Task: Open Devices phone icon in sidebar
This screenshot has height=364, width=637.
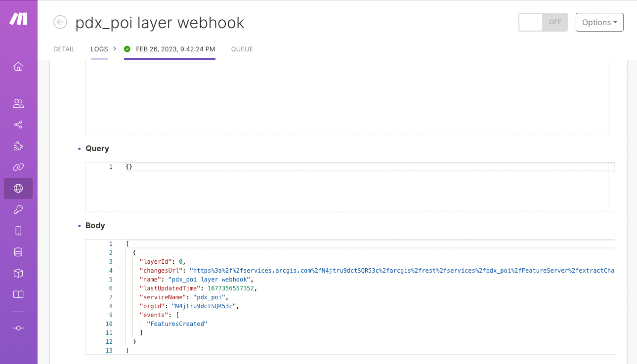Action: [x=18, y=231]
